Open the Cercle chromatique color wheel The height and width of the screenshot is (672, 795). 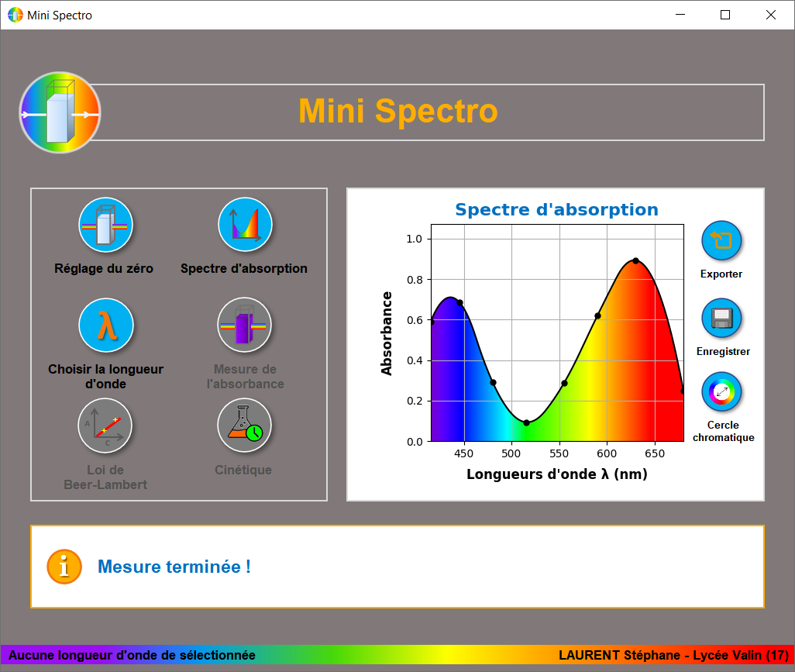[721, 392]
